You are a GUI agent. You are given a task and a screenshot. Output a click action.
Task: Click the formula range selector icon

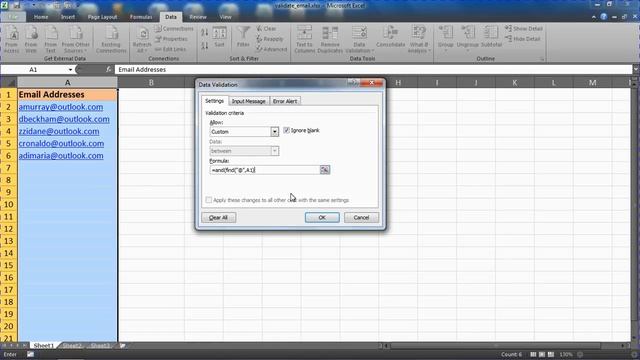click(325, 170)
